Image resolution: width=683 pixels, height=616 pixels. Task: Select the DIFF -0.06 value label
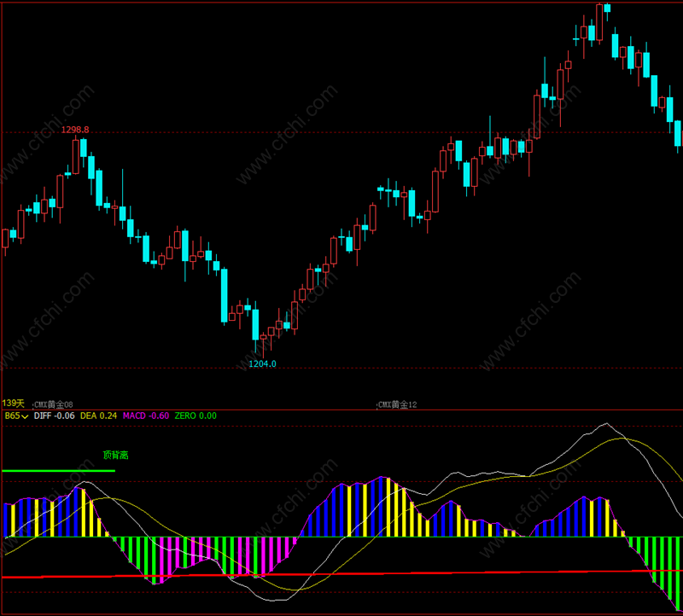pos(54,416)
